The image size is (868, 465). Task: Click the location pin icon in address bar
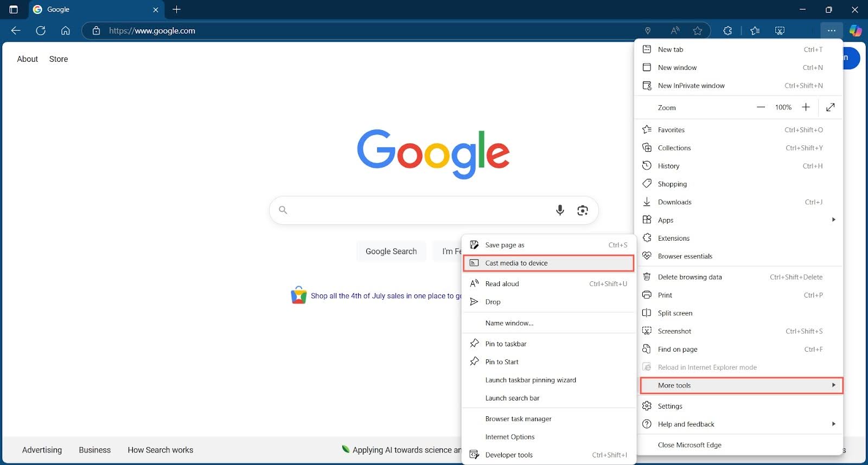pyautogui.click(x=648, y=31)
